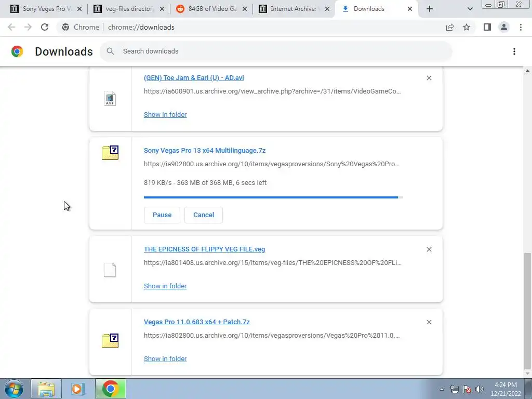The width and height of the screenshot is (532, 399).
Task: Open the Chrome profile avatar
Action: pos(504,27)
